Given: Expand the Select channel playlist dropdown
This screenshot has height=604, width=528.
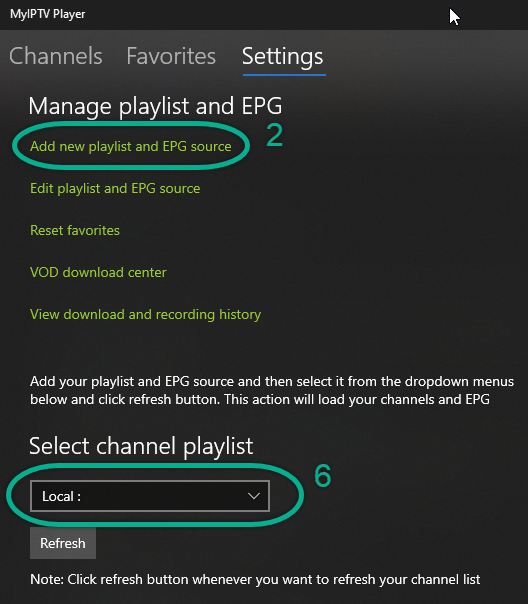Looking at the screenshot, I should tap(150, 496).
